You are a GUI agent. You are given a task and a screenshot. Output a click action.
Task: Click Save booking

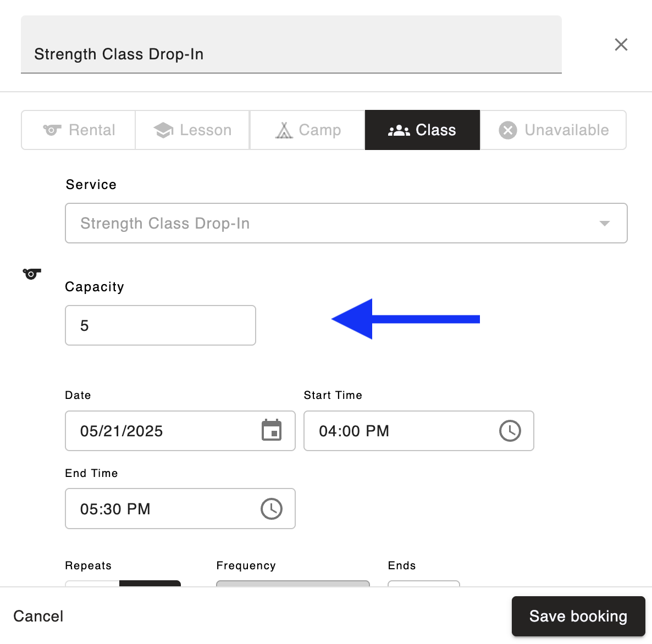point(578,616)
